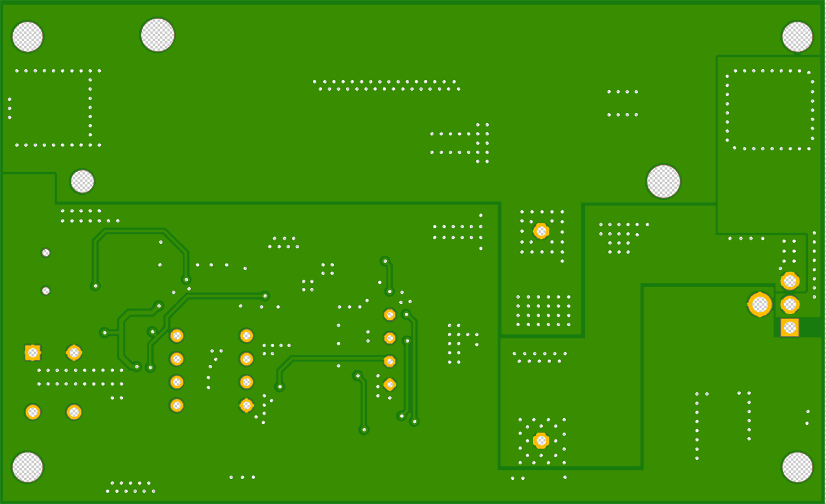The height and width of the screenshot is (504, 826).
Task: Click the topmost round pad above the right square pad
Action: click(790, 281)
